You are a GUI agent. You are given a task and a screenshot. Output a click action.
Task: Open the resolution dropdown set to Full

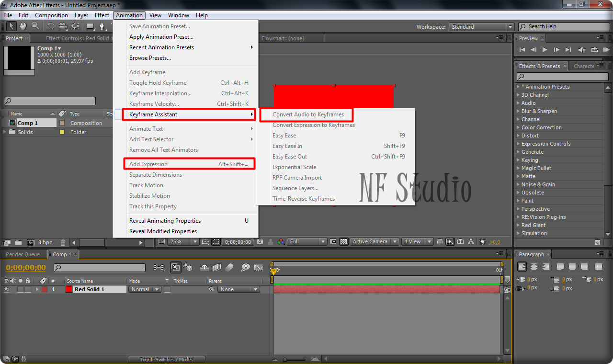tap(307, 242)
